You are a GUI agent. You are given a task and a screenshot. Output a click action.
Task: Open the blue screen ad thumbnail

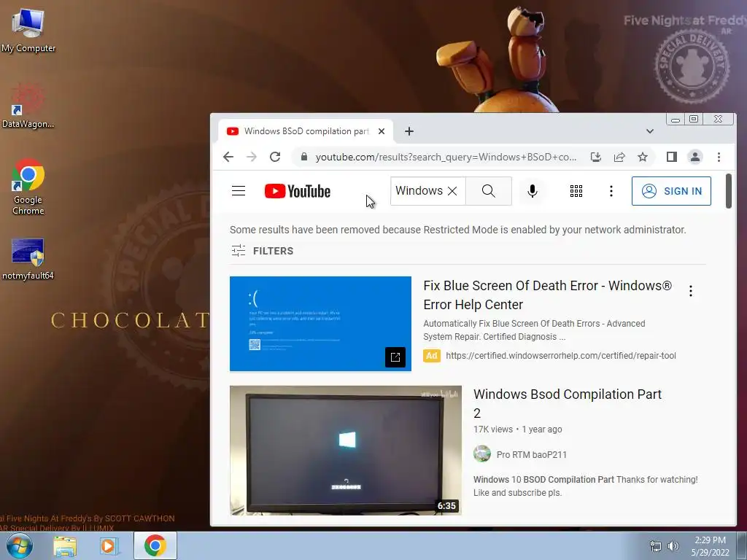(320, 324)
